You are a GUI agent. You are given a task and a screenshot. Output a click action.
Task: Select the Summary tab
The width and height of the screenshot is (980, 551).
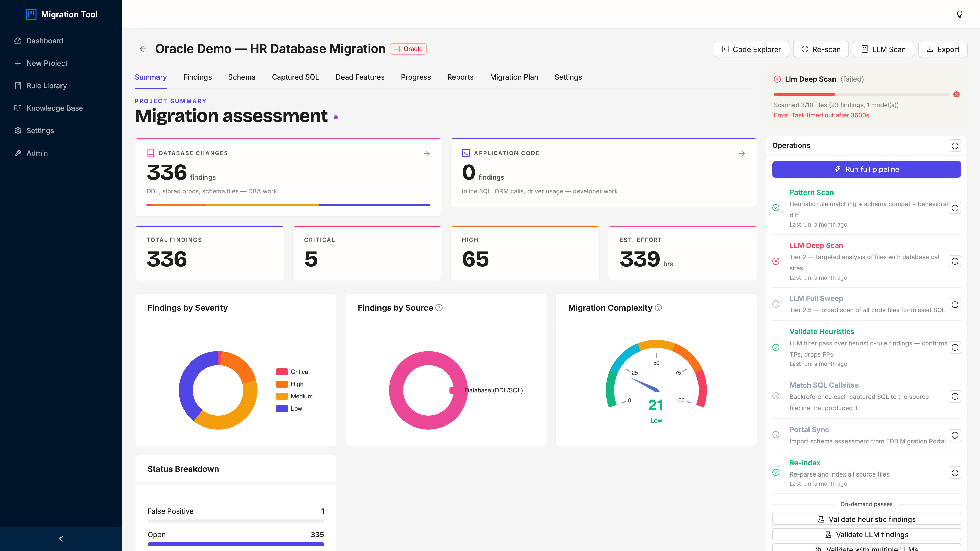point(151,77)
